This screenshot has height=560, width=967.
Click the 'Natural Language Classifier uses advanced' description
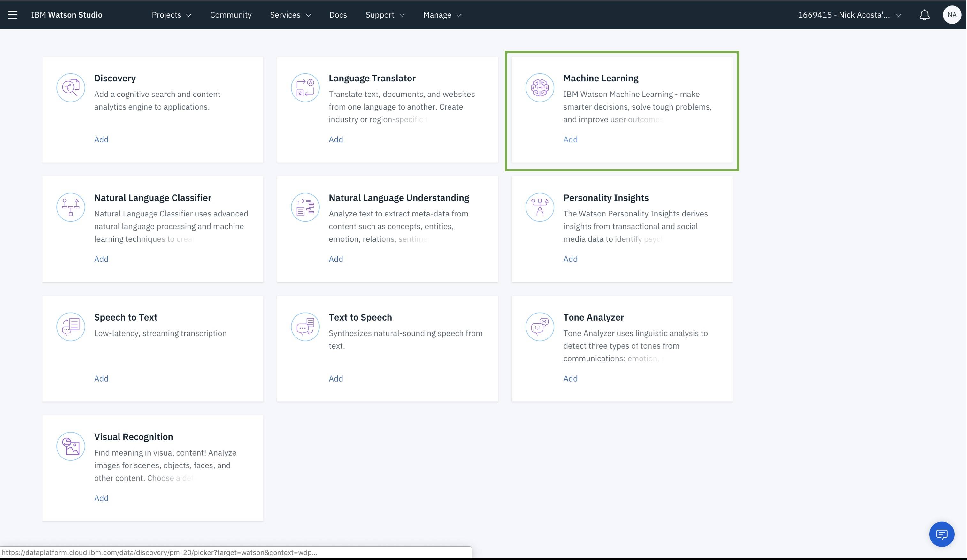click(171, 226)
